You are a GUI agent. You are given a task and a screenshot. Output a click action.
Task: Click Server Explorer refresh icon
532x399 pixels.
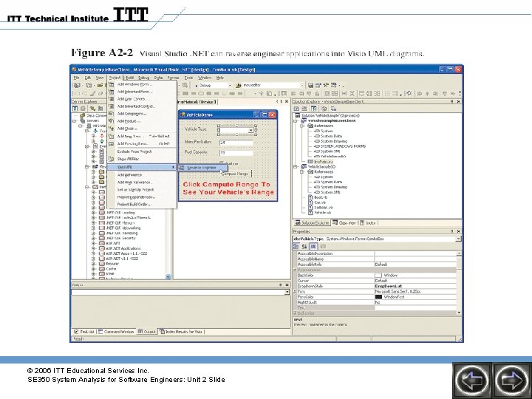click(x=75, y=109)
